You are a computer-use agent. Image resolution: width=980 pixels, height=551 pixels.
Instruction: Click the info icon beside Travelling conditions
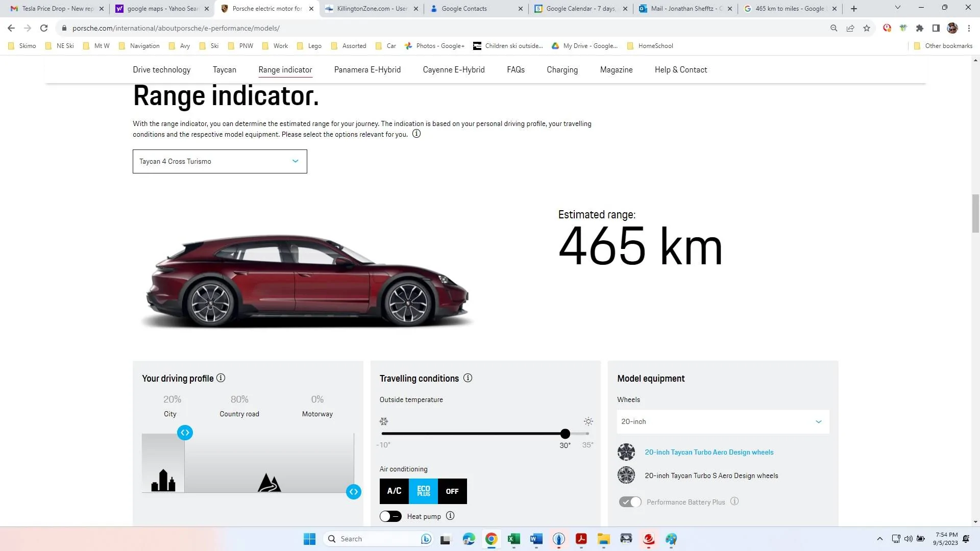468,378
